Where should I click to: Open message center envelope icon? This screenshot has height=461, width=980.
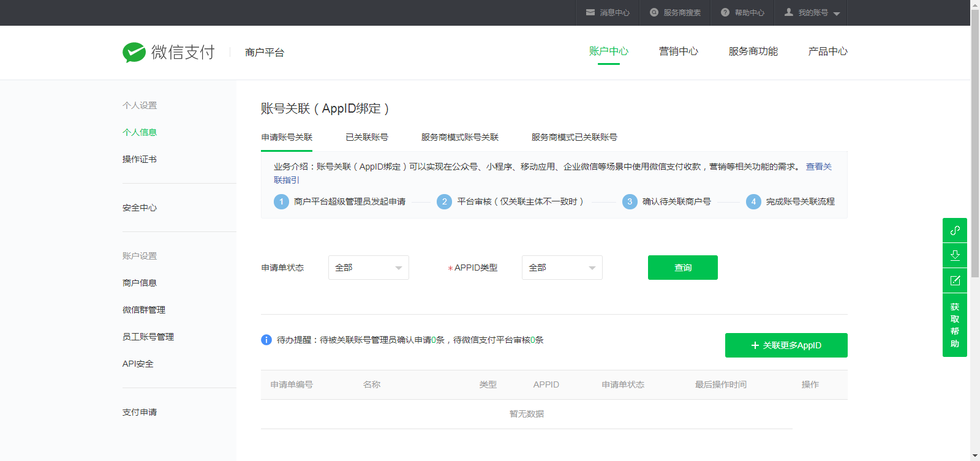(x=590, y=12)
